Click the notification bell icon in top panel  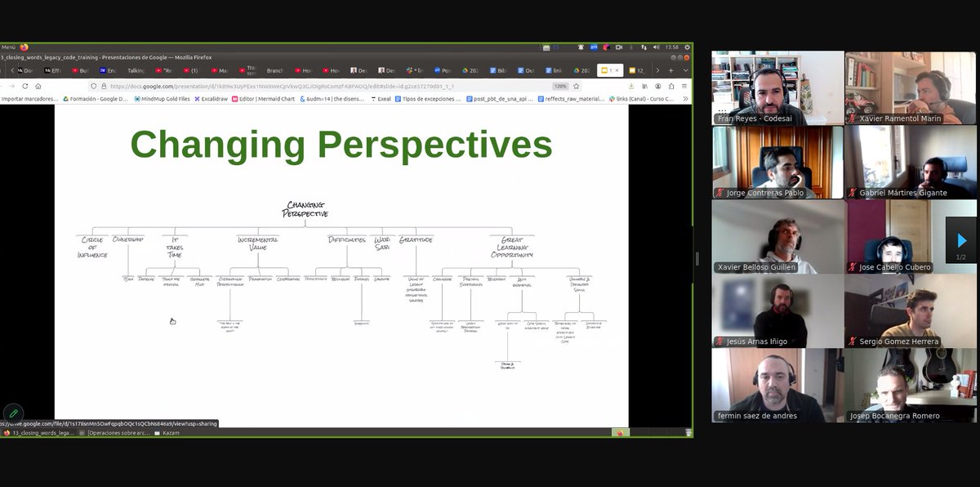581,47
